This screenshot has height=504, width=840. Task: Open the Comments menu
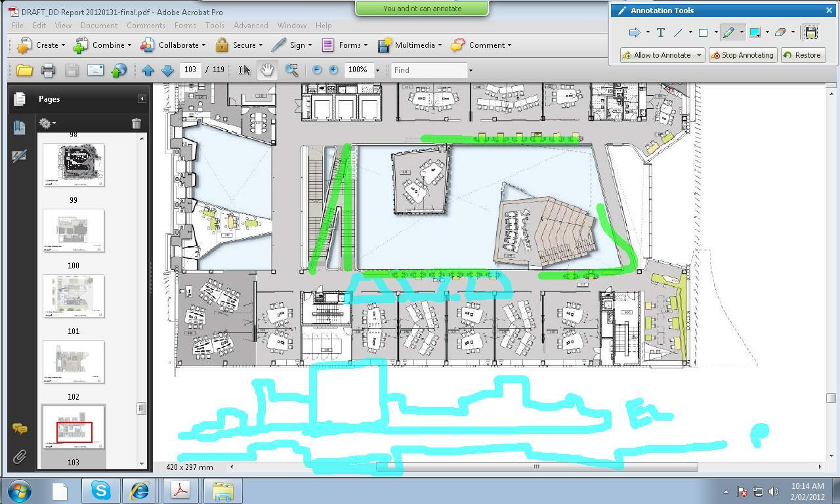point(146,26)
